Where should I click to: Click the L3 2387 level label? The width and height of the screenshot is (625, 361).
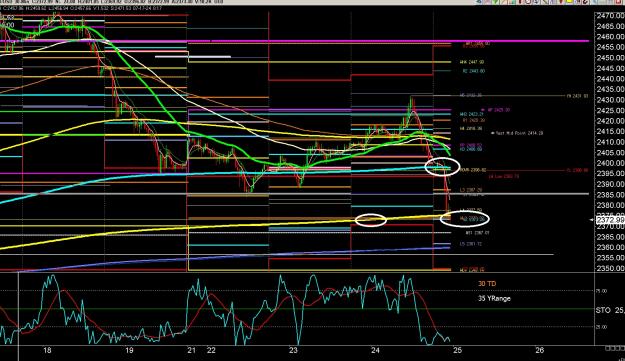click(x=471, y=190)
